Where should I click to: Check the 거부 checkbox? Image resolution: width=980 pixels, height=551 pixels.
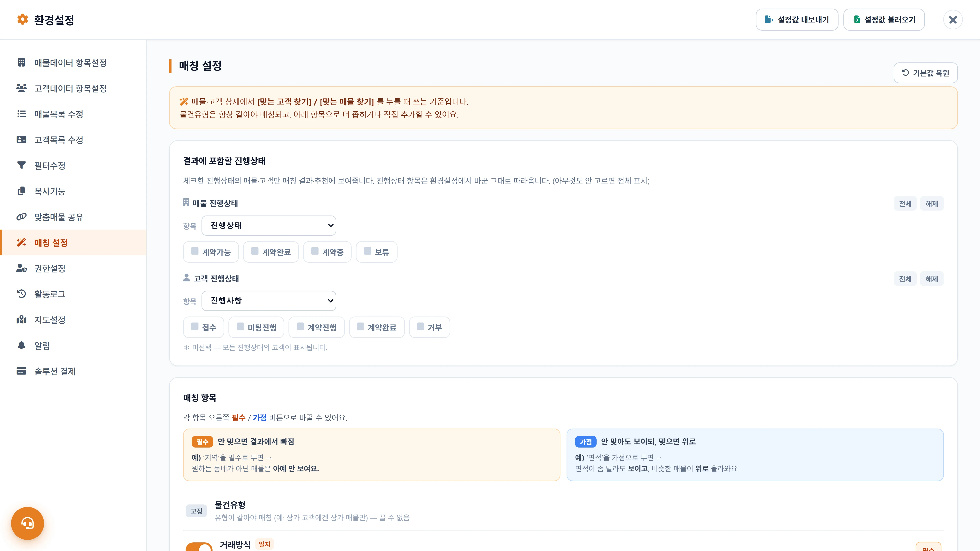420,326
